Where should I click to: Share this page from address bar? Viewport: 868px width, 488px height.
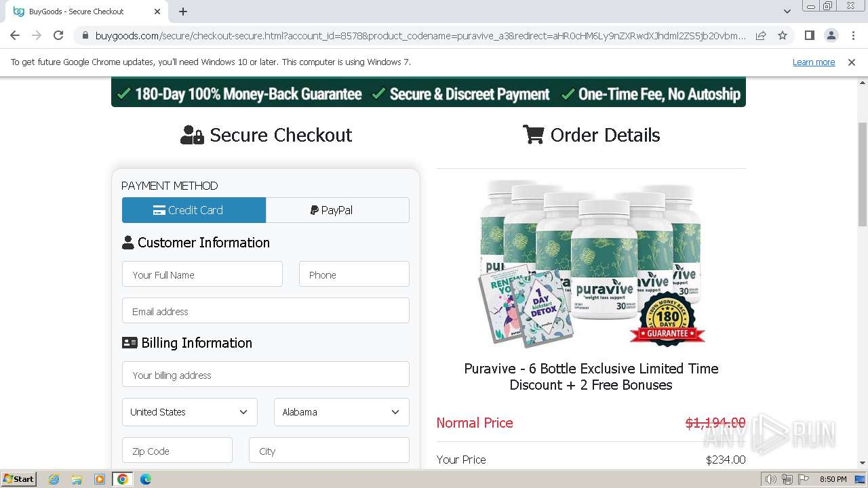tap(761, 35)
